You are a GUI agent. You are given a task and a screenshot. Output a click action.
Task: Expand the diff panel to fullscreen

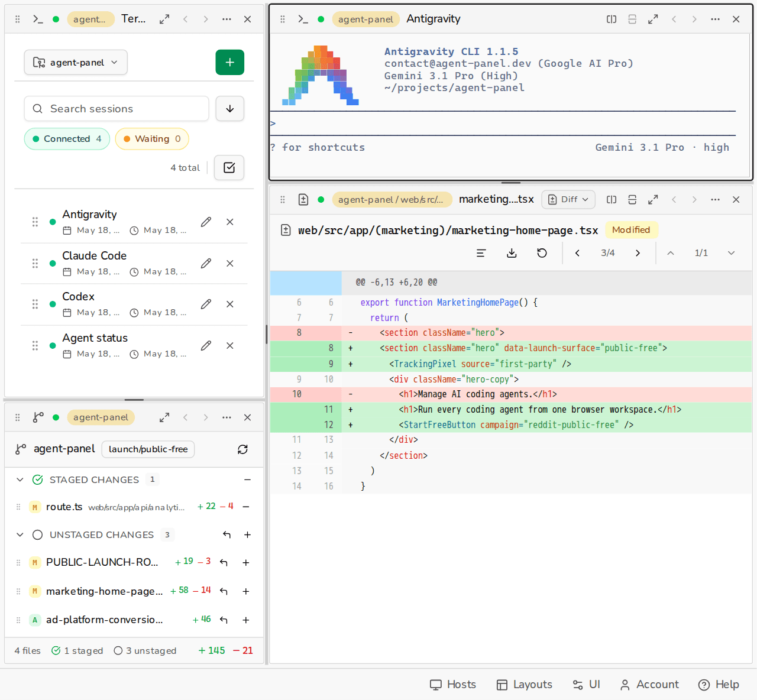pyautogui.click(x=653, y=199)
